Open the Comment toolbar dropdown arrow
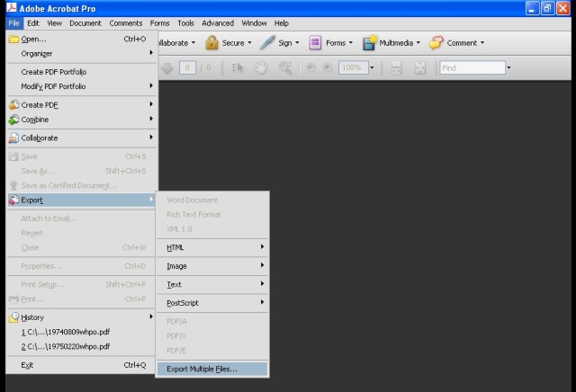Image resolution: width=576 pixels, height=392 pixels. click(x=482, y=42)
